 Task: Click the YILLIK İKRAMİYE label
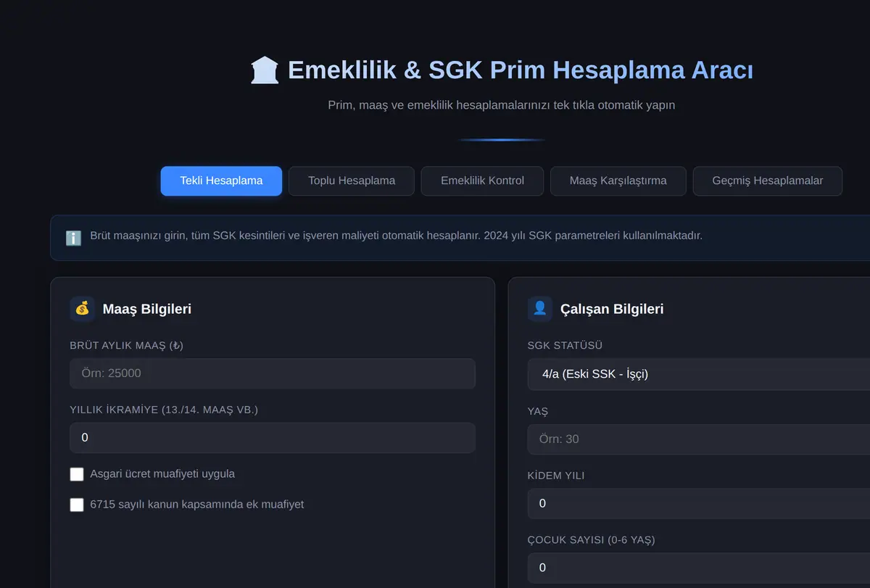coord(164,410)
